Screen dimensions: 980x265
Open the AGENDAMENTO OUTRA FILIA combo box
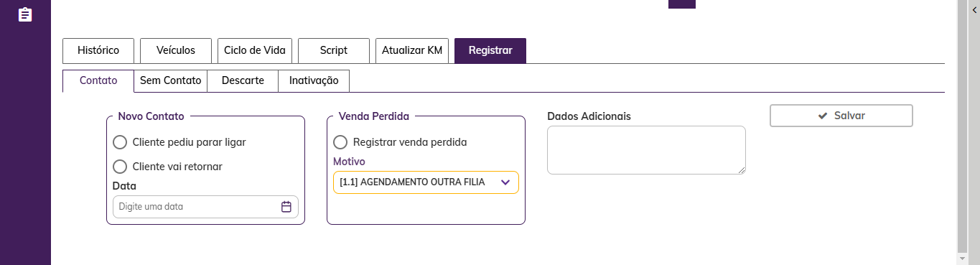[426, 182]
